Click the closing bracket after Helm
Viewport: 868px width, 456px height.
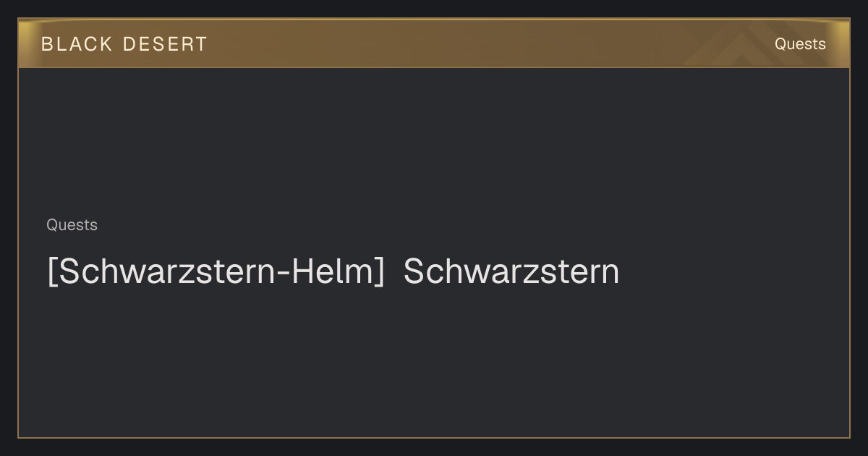tap(380, 272)
